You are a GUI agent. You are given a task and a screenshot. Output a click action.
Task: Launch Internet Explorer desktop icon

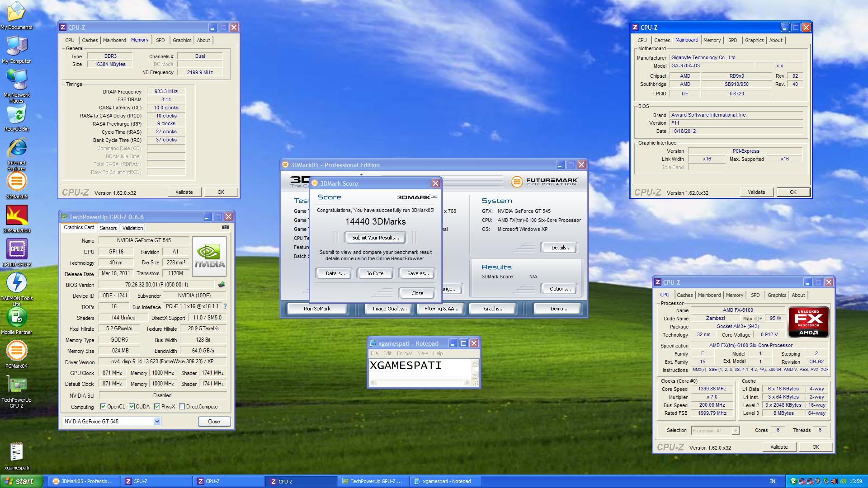click(16, 154)
